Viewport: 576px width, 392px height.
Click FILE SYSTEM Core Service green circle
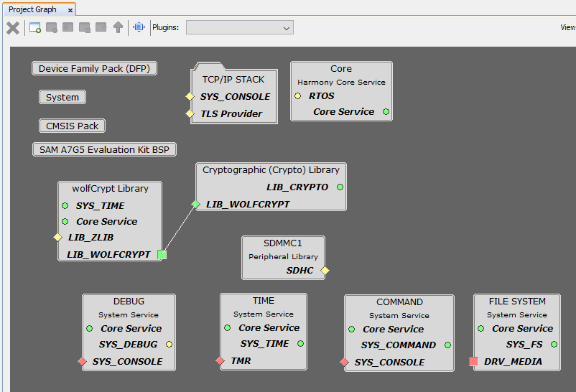click(481, 328)
